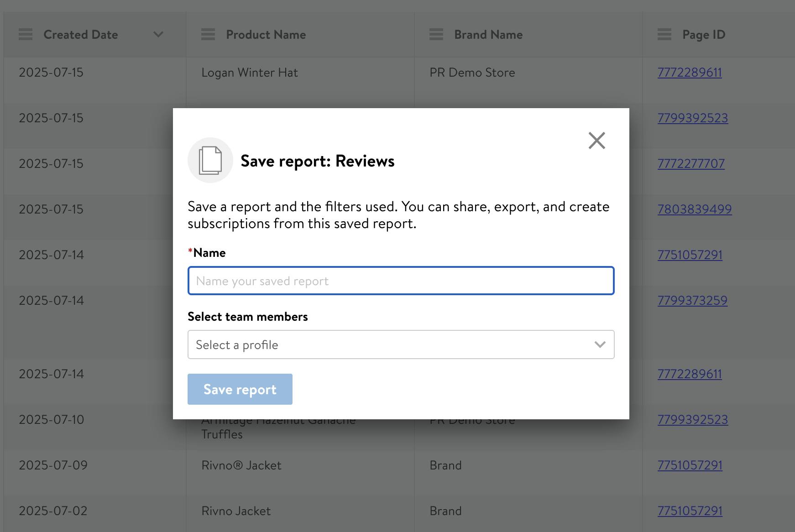Select the Logan Winter Hat product cell
Screen dimensions: 795x532
pyautogui.click(x=250, y=73)
